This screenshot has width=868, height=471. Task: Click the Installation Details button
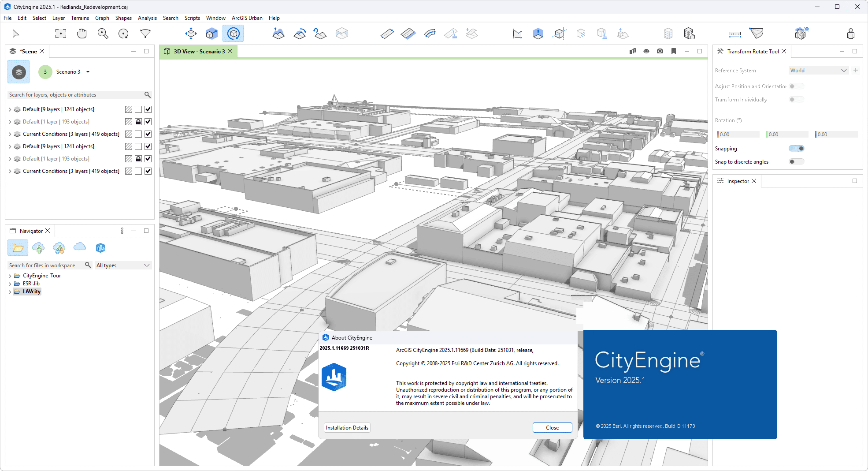347,427
